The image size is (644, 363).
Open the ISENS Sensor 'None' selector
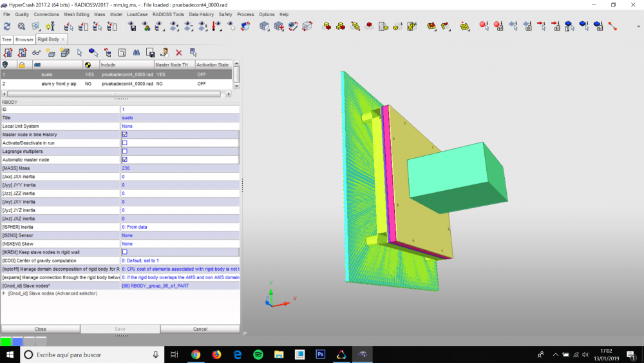[x=180, y=235]
